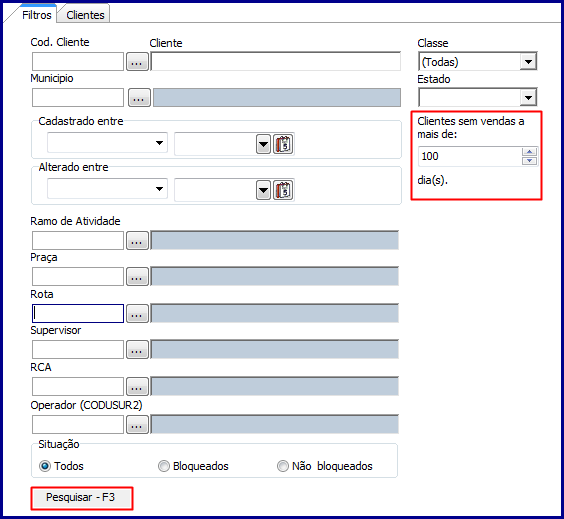Open Municipio lookup ellipsis button
Viewport: 564px width, 519px height.
[139, 97]
